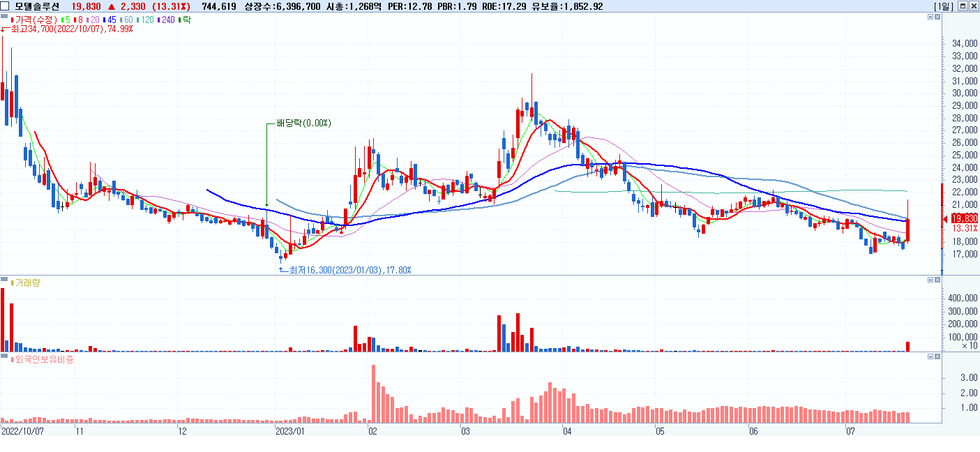Viewport: 980px width, 452px height.
Task: Close the 거래량 volume pane
Action: 938,280
